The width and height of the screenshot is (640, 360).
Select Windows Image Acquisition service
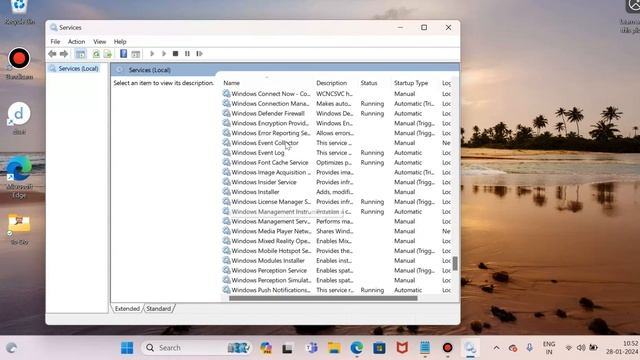pos(337,172)
